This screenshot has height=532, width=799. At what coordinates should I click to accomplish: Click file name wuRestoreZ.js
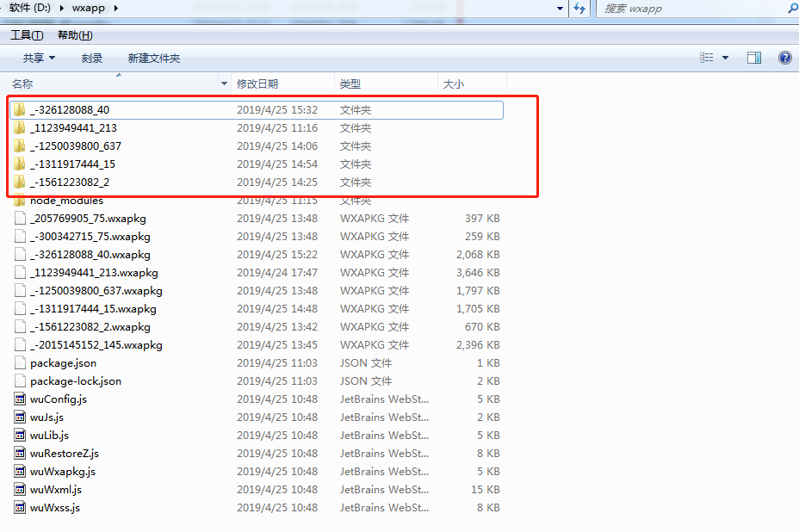tap(65, 454)
